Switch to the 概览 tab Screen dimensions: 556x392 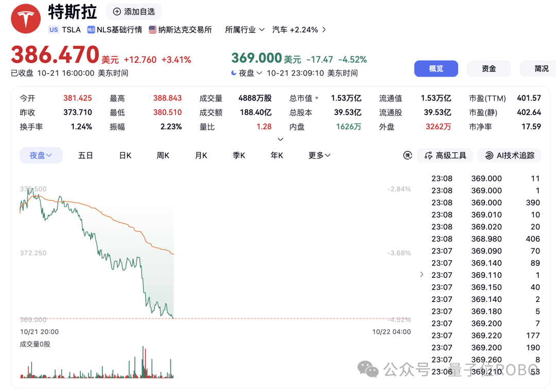tap(436, 68)
